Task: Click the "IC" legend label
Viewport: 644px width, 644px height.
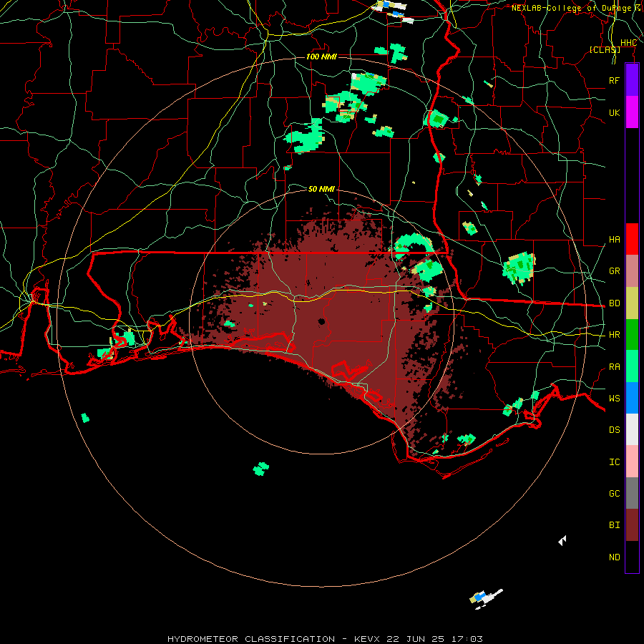Action: [614, 462]
